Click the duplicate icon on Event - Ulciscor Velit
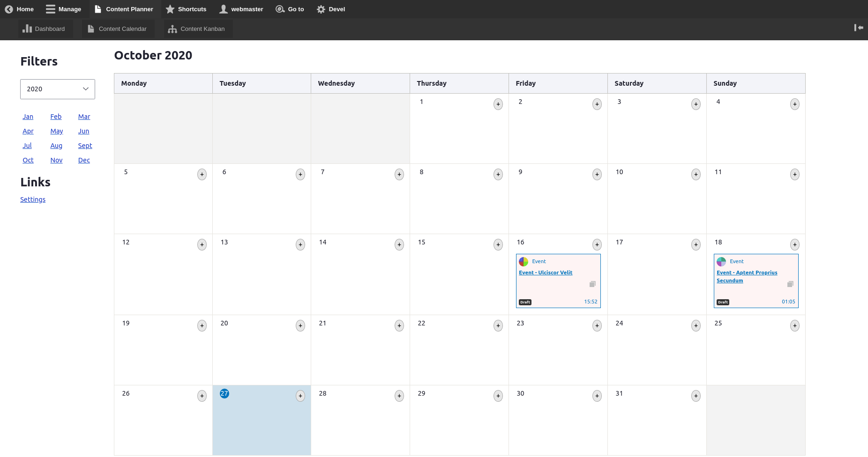Image resolution: width=868 pixels, height=457 pixels. [x=592, y=284]
